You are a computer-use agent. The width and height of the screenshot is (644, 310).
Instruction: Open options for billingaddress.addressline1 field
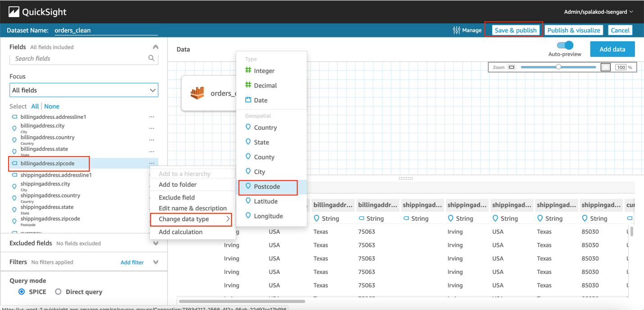[x=152, y=117]
